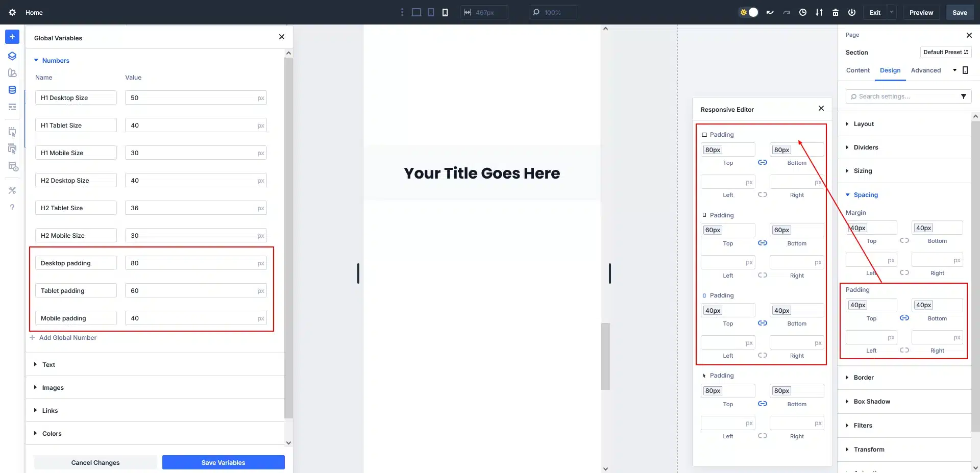Click the Global Variables database icon

point(12,90)
